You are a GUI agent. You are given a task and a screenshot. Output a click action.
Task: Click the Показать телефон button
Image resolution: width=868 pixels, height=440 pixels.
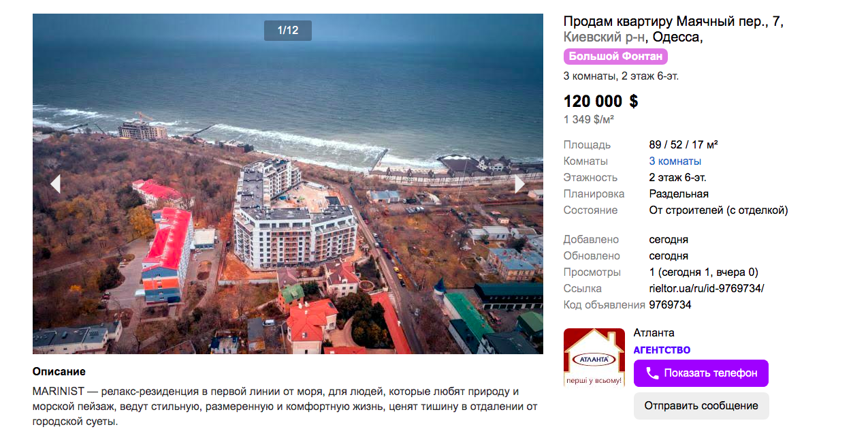701,373
